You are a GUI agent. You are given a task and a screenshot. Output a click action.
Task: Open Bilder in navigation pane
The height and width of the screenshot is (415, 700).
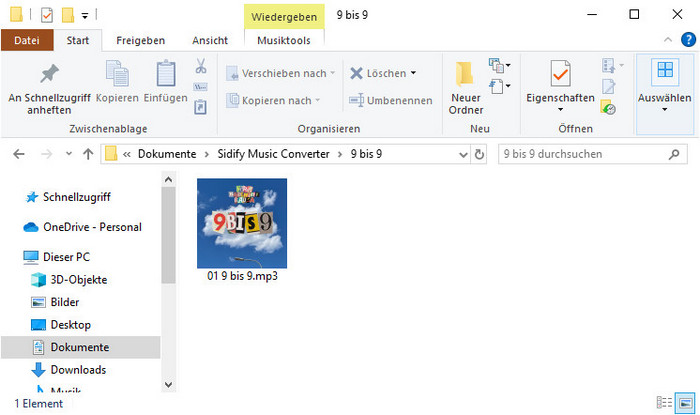point(65,302)
